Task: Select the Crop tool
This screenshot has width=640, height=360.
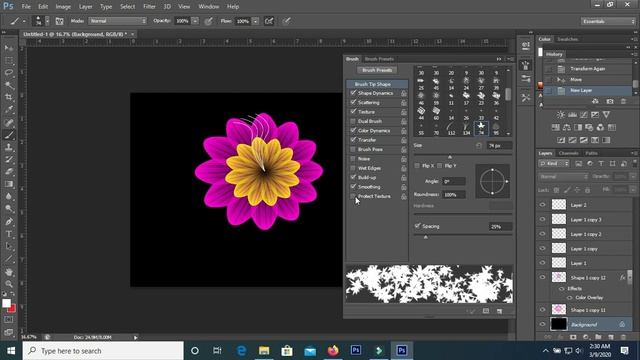Action: click(9, 97)
